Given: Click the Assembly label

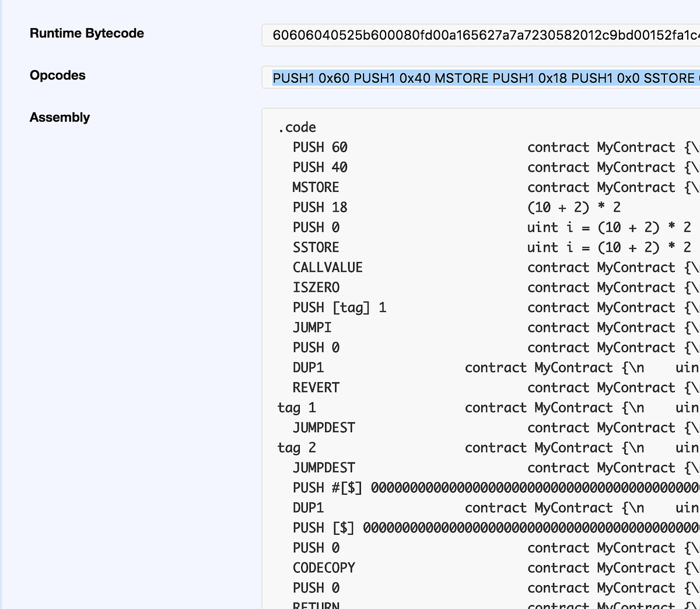Looking at the screenshot, I should (60, 117).
